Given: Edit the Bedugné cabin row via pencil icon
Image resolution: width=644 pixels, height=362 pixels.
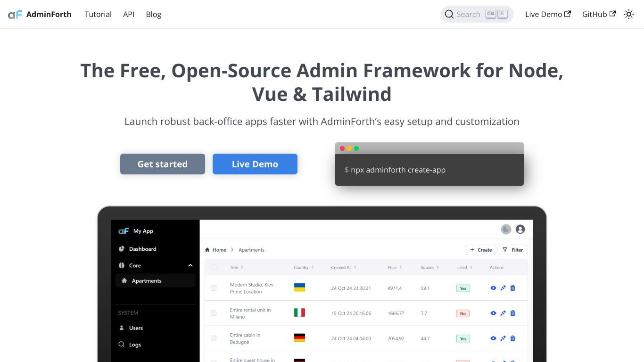Looking at the screenshot, I should (x=503, y=338).
